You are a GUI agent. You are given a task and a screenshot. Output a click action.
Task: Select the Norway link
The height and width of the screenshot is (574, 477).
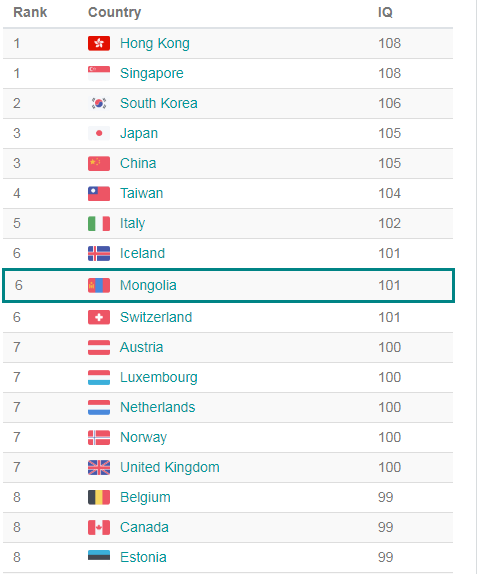(x=144, y=437)
